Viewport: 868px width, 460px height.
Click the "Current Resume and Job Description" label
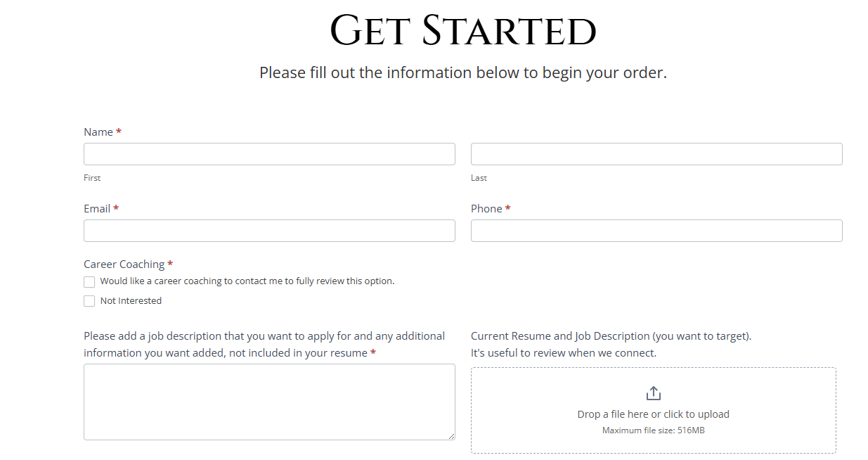tap(611, 336)
